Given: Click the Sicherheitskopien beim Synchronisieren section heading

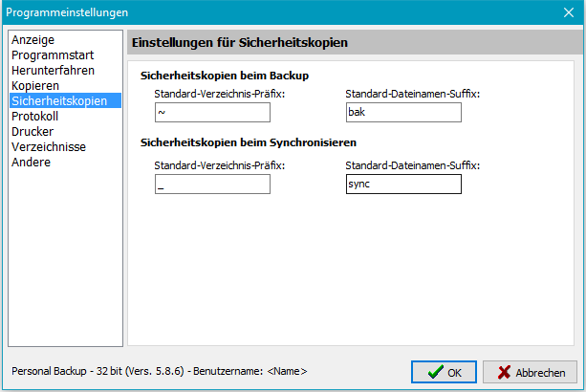Looking at the screenshot, I should 248,142.
